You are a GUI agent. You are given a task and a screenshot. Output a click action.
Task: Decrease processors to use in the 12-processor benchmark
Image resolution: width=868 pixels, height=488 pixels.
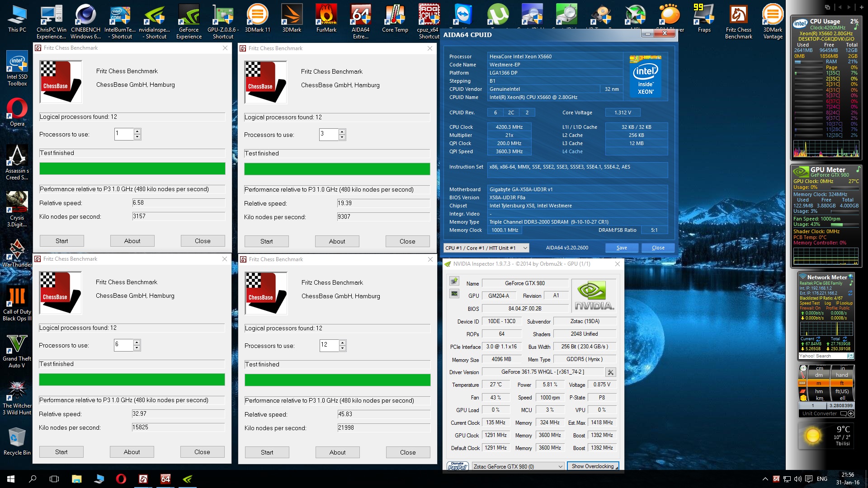pos(343,348)
